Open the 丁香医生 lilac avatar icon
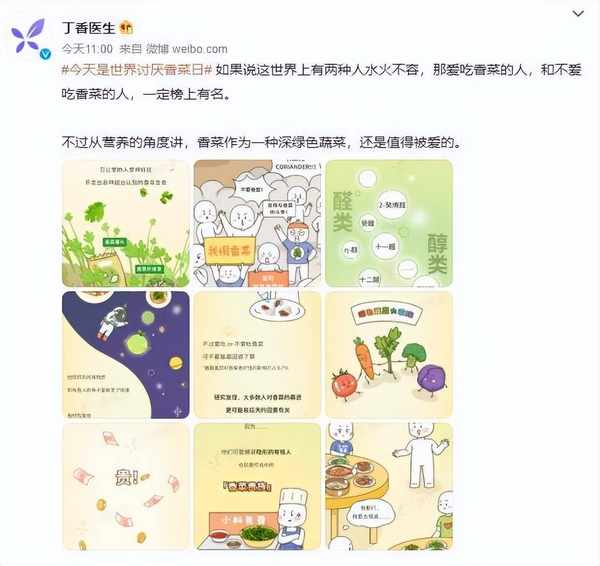The image size is (600, 566). coord(28,36)
